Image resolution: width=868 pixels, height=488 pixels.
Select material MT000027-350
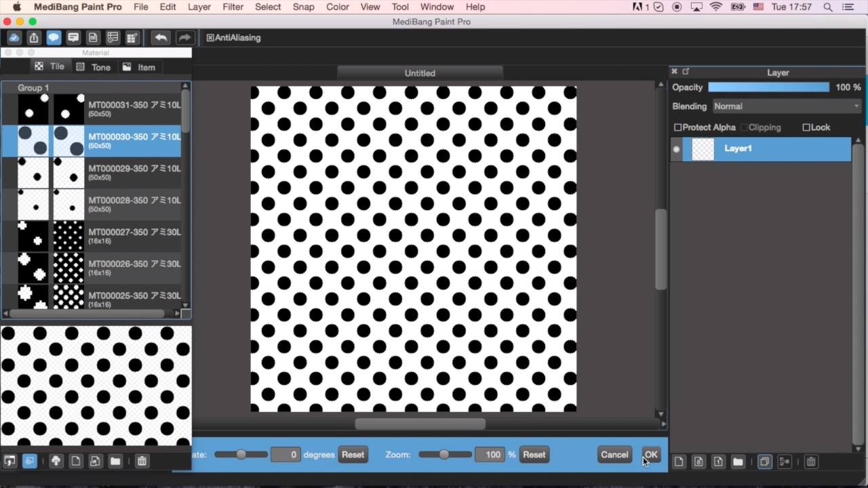click(x=92, y=237)
